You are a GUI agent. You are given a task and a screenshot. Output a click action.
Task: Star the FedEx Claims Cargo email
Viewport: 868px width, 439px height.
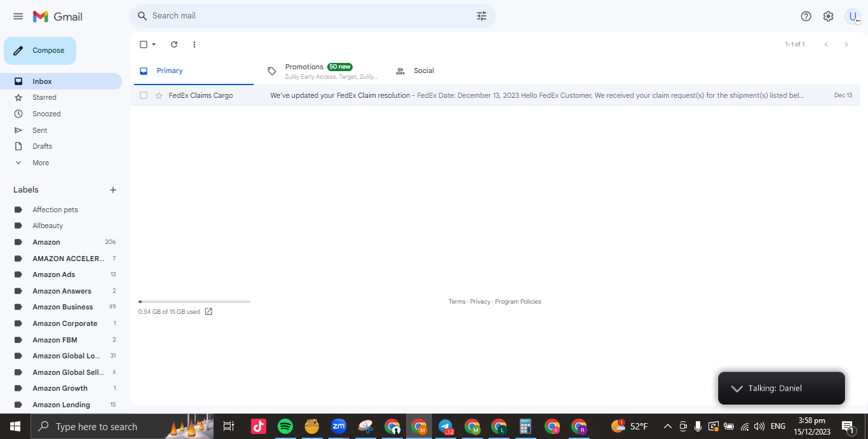coord(159,95)
